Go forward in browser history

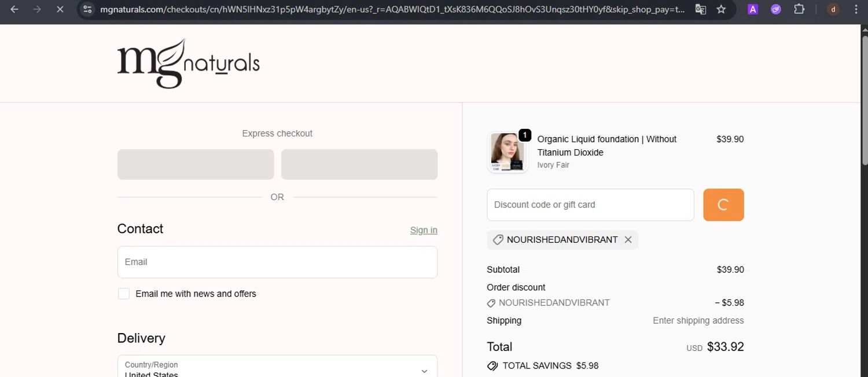coord(37,9)
